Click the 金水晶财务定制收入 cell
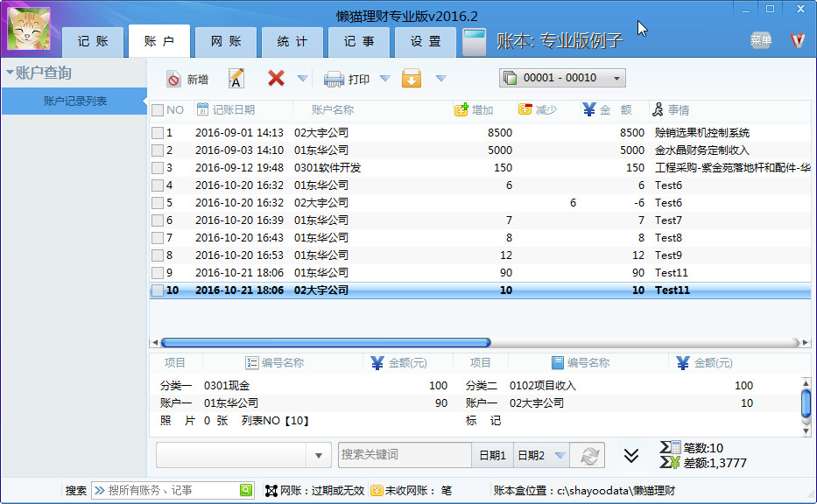817x504 pixels. click(x=701, y=150)
